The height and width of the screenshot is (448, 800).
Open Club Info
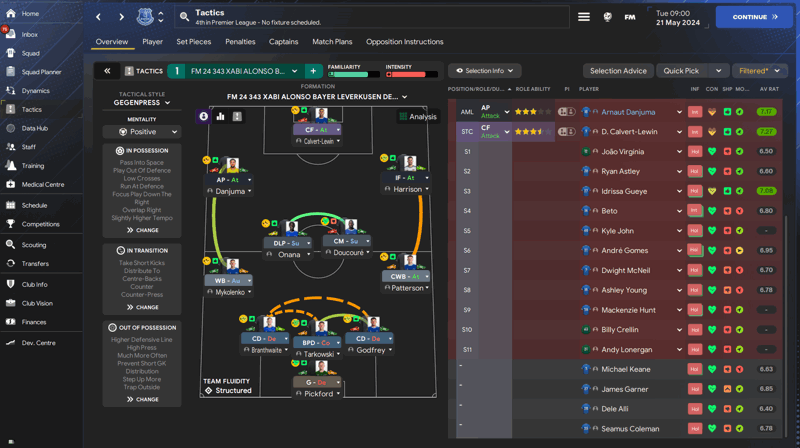tap(34, 285)
